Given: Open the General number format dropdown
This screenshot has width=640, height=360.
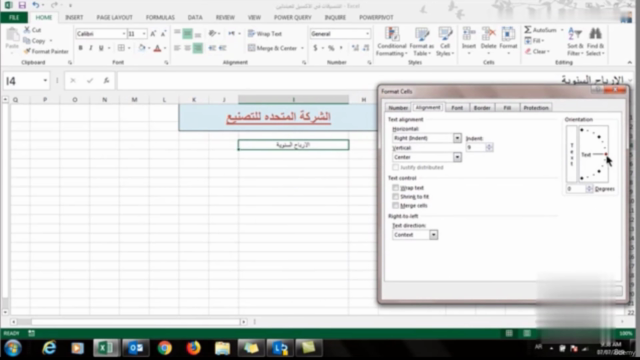Looking at the screenshot, I should [x=367, y=34].
